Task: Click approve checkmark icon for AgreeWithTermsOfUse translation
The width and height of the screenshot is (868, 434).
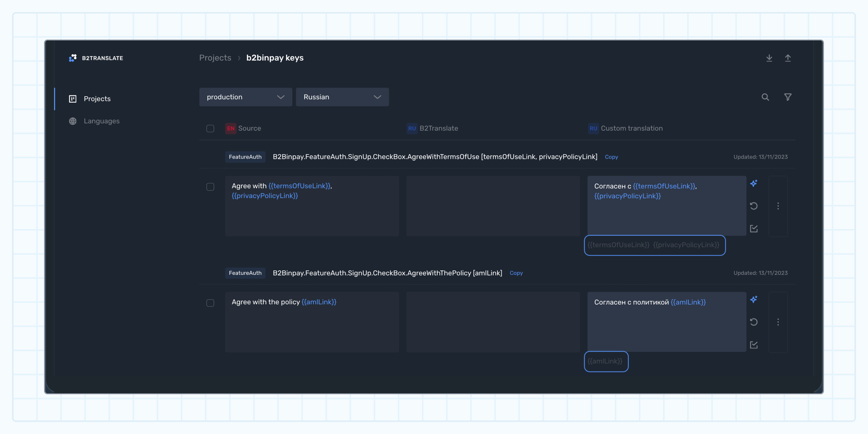Action: tap(754, 229)
